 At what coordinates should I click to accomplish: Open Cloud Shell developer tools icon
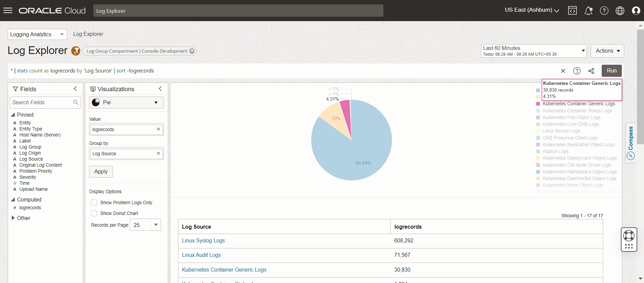pyautogui.click(x=572, y=11)
